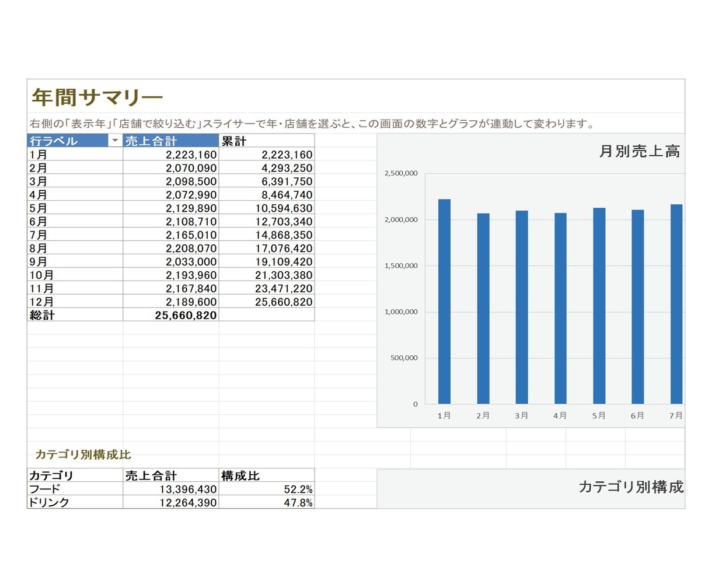Viewport: 712px width, 588px height.
Task: Click the 1月 bar in the chart
Action: pos(444,302)
